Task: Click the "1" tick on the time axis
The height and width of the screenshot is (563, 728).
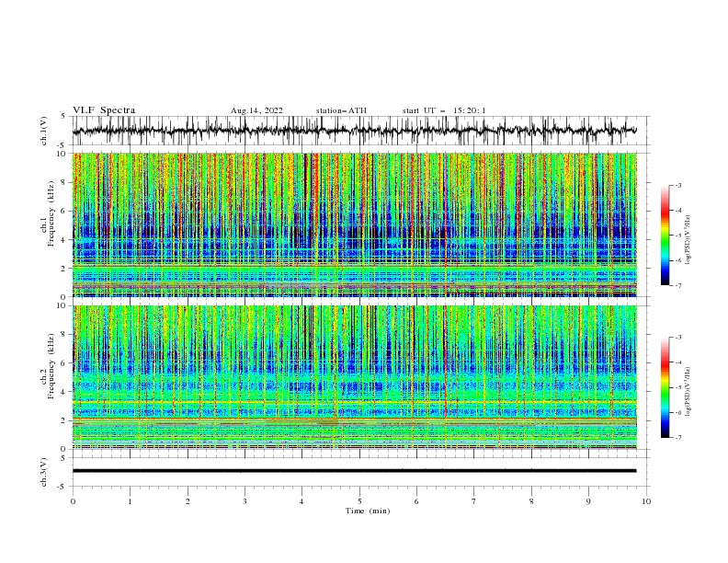Action: pyautogui.click(x=130, y=501)
